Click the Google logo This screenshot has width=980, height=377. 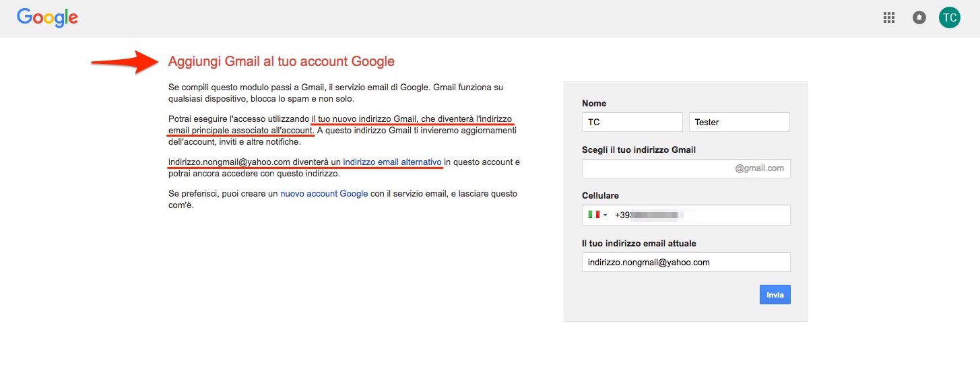[x=48, y=18]
